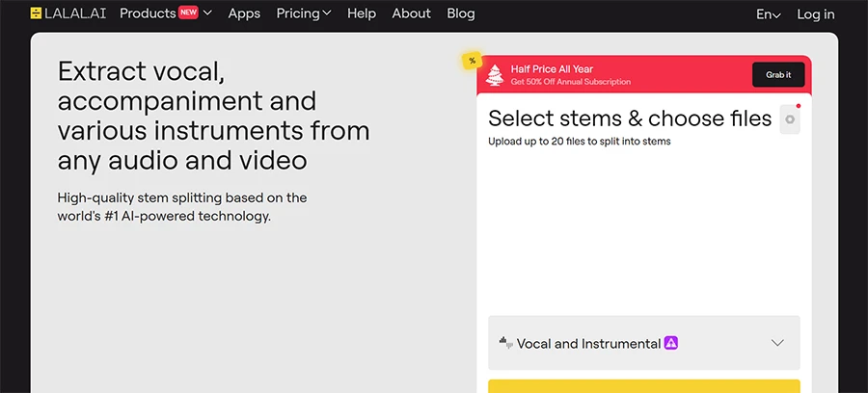Image resolution: width=868 pixels, height=393 pixels.
Task: Click the red NEW badge by Products
Action: coord(188,13)
